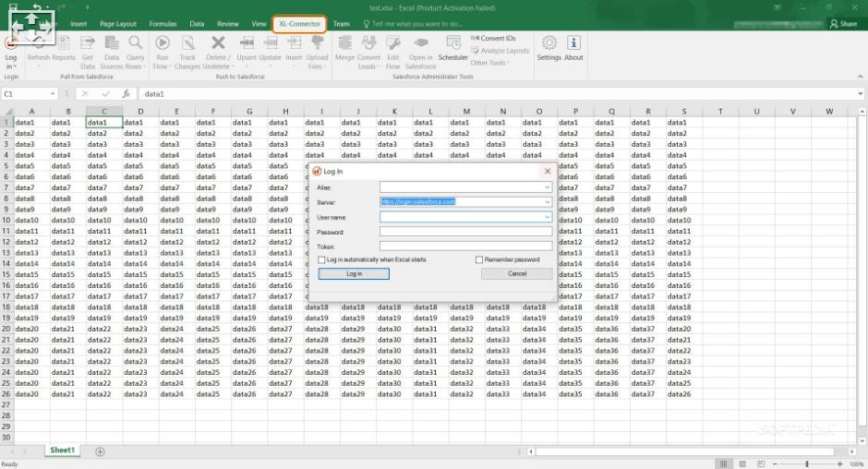Open the Scheduler tool
Image resolution: width=868 pixels, height=469 pixels.
[452, 48]
